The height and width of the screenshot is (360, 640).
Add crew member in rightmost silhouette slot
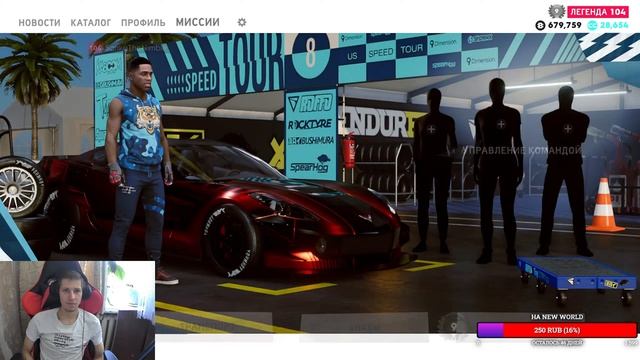pos(568,129)
